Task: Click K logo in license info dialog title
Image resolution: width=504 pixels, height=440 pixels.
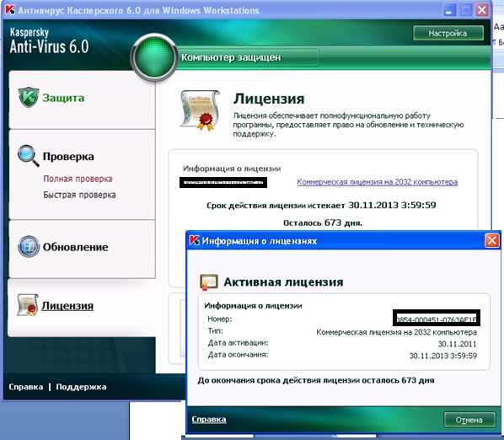Action: click(x=194, y=240)
